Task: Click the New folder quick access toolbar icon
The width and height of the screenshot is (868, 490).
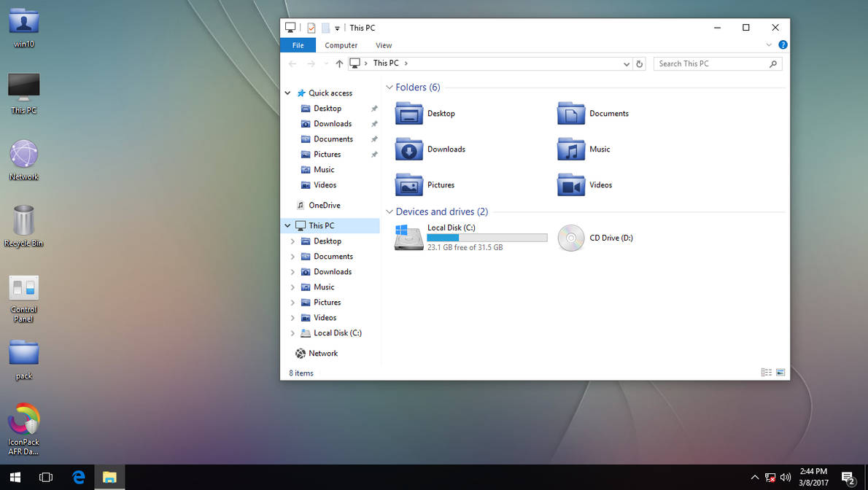Action: click(325, 28)
